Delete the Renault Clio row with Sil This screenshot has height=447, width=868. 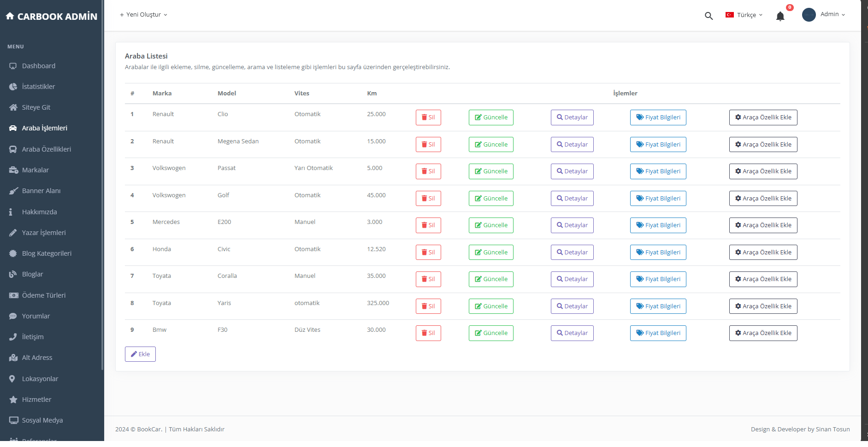click(x=428, y=118)
